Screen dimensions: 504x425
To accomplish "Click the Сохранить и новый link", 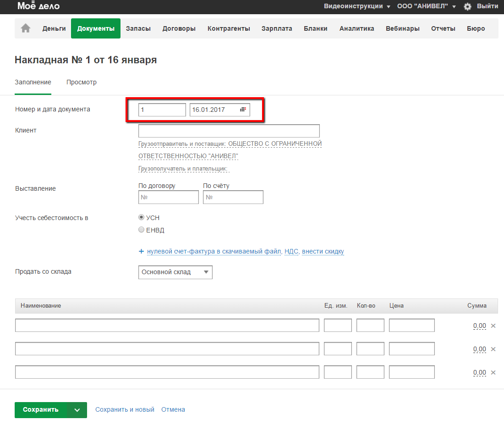I will [x=125, y=409].
